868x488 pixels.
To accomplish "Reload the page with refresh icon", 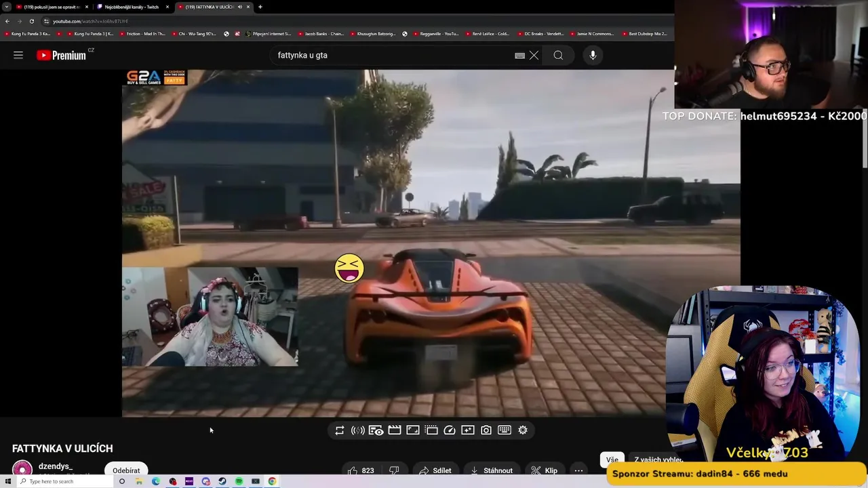I will [x=31, y=21].
